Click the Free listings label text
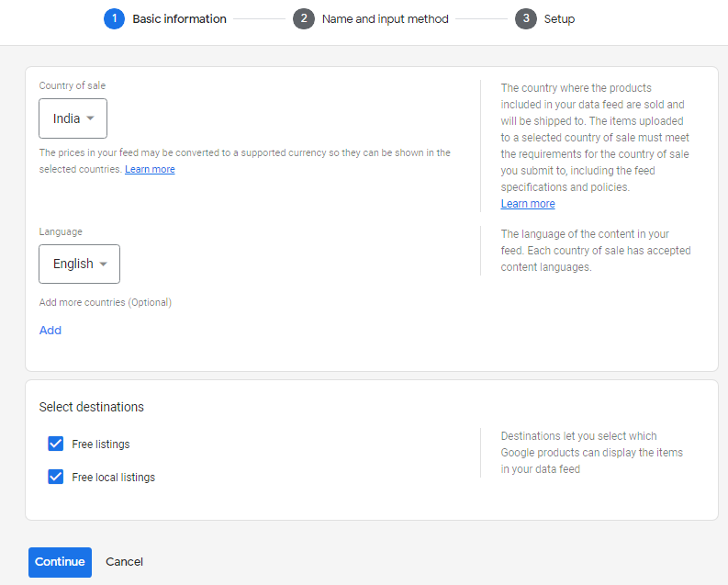 (101, 444)
